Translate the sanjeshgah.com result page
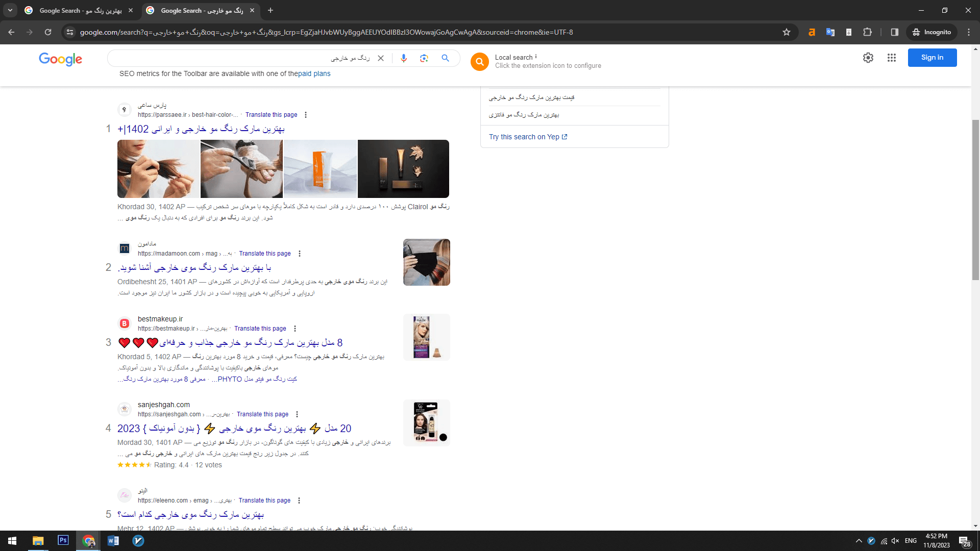The image size is (980, 551). 262,414
